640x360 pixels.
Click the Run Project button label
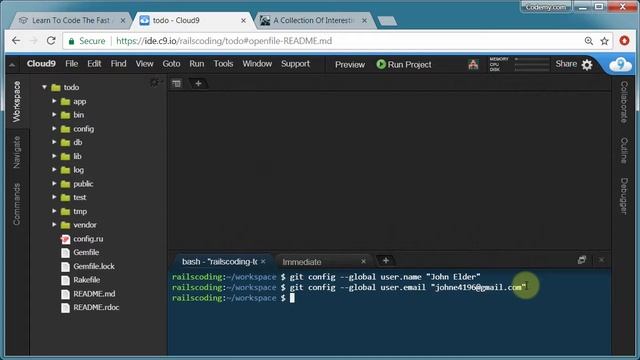coord(409,64)
